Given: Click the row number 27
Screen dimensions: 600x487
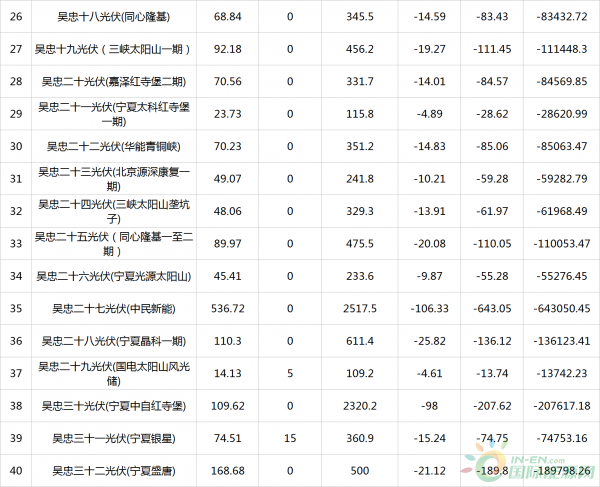Looking at the screenshot, I should click(x=16, y=49).
